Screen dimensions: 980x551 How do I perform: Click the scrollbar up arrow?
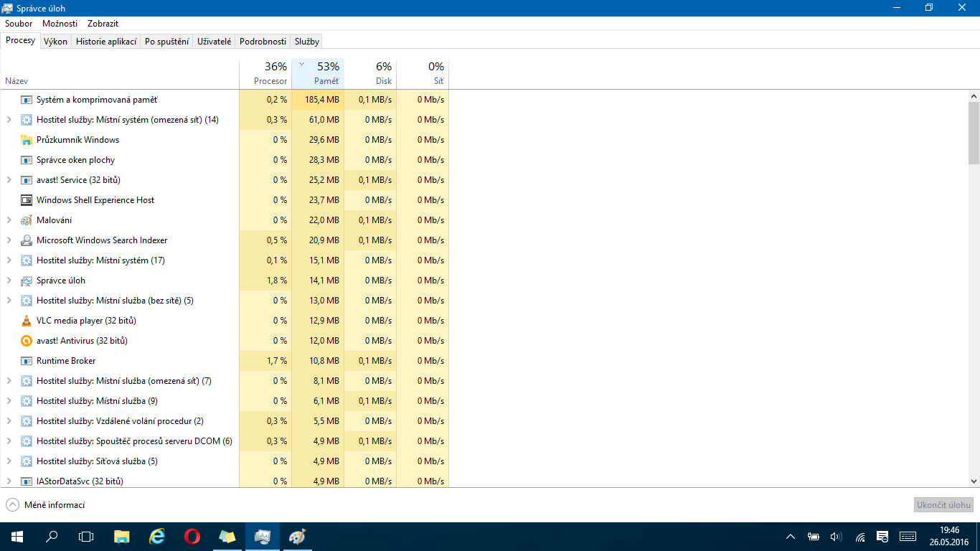click(974, 96)
